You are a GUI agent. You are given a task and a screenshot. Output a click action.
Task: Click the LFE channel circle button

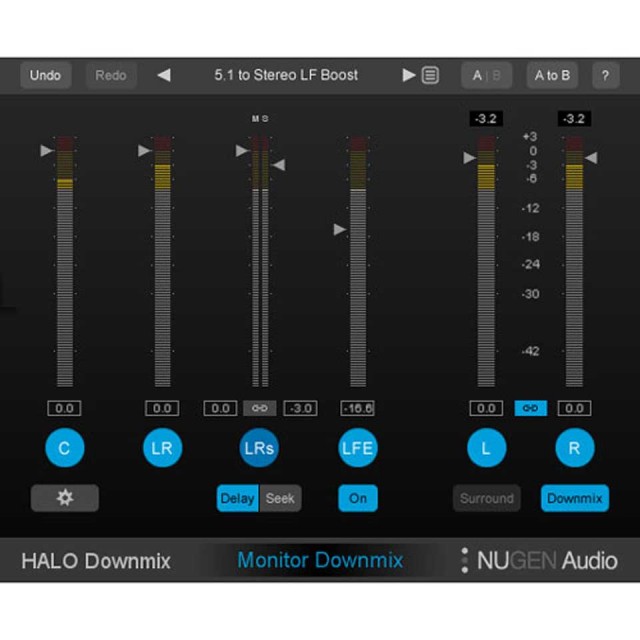click(358, 448)
